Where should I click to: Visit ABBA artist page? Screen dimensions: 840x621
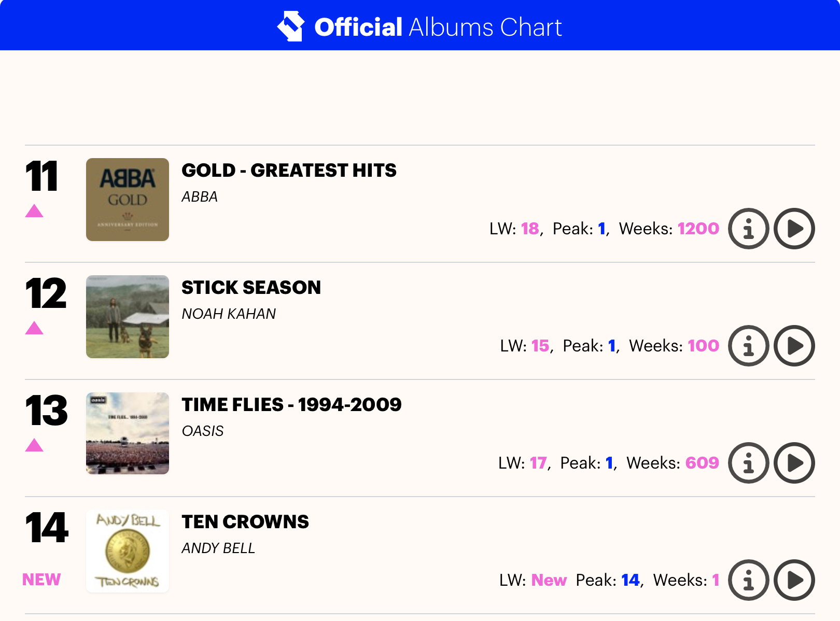pyautogui.click(x=200, y=197)
